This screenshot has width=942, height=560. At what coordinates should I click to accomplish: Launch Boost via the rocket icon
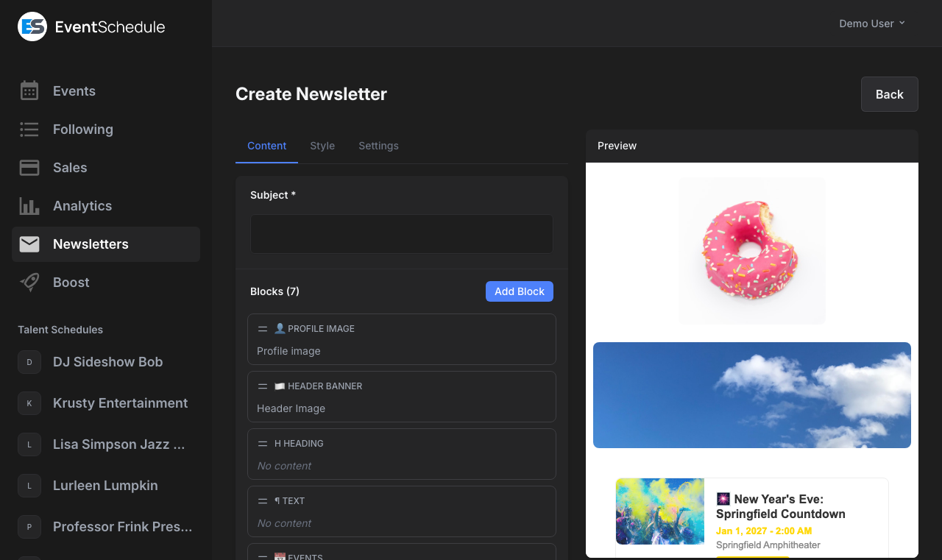click(x=29, y=282)
